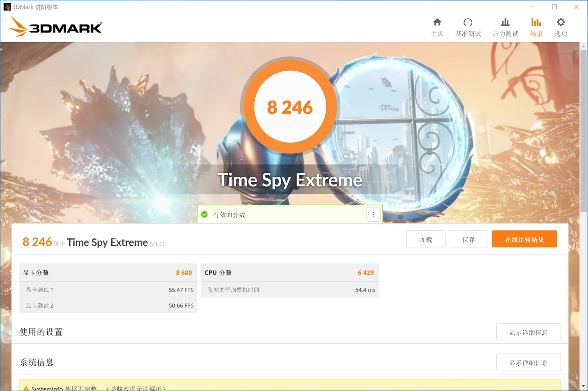This screenshot has width=588, height=391.
Task: Click the SystemInfo warning triangle icon
Action: pos(26,388)
